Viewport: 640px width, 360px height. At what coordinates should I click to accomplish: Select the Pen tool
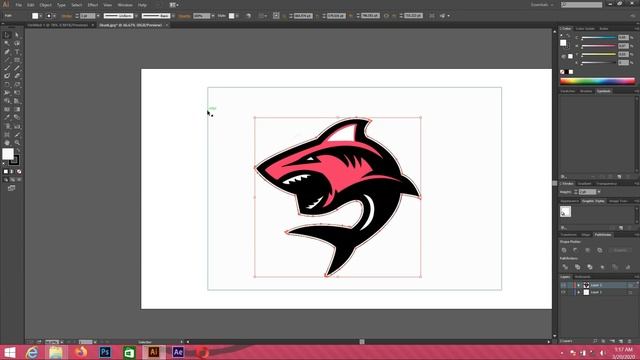click(7, 52)
